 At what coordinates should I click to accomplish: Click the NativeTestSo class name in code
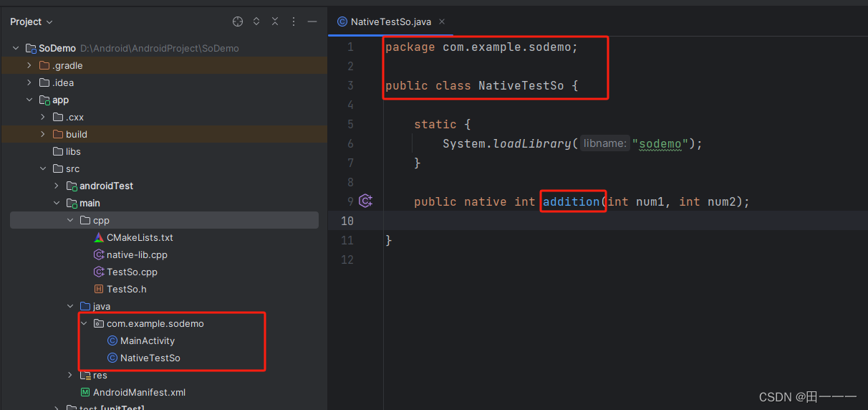tap(521, 85)
